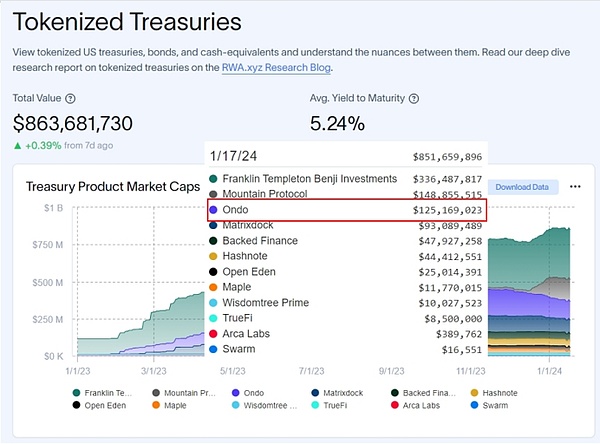Click Arca Labs legend dot
The width and height of the screenshot is (600, 444).
pos(396,406)
